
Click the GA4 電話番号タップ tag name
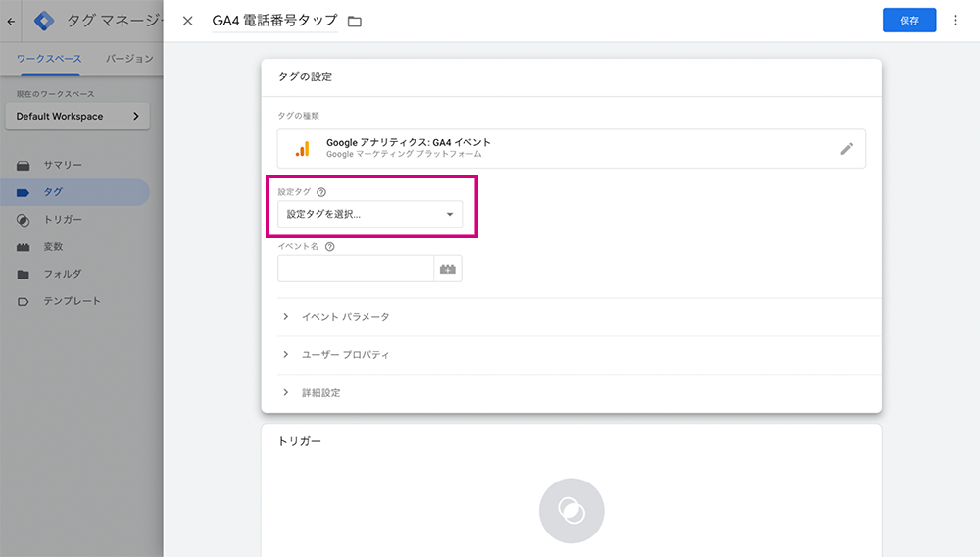click(275, 21)
